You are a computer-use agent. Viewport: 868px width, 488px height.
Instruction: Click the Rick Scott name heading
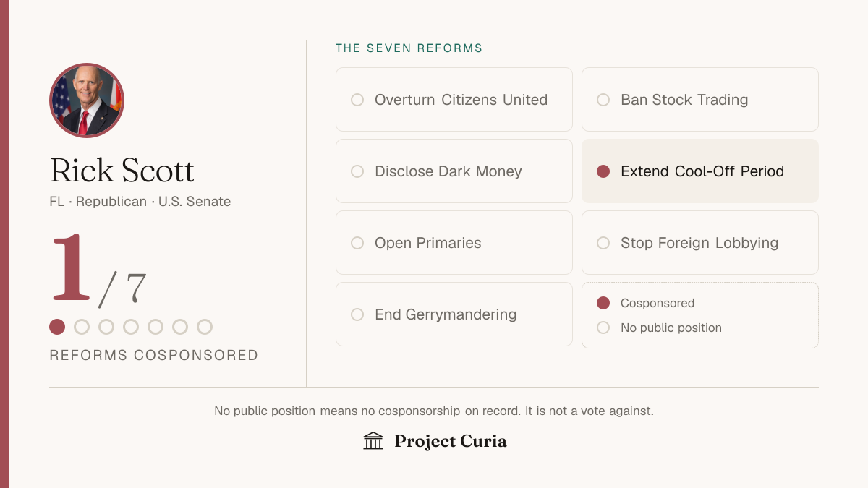[x=122, y=171]
